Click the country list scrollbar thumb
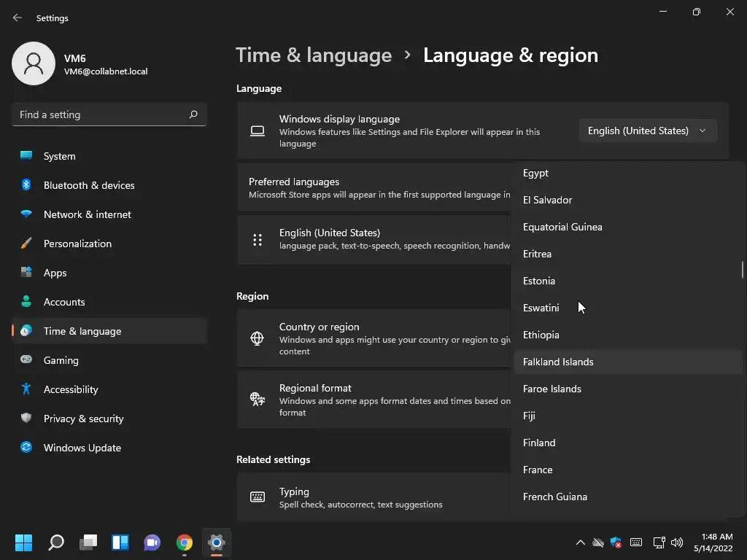Screen dimensions: 747x560 [x=742, y=270]
